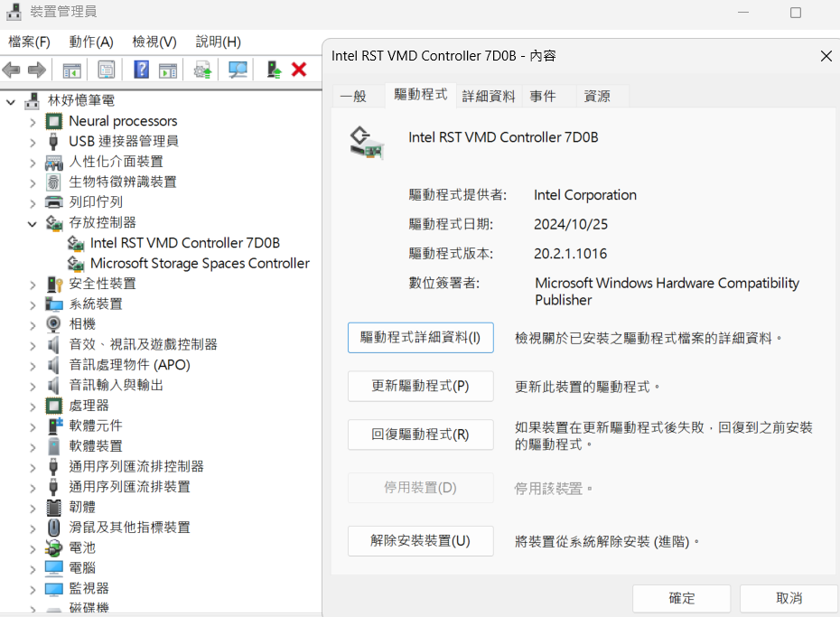Click the driver version 20.2.1.1016 text
Viewport: 840px width, 617px height.
pyautogui.click(x=571, y=254)
